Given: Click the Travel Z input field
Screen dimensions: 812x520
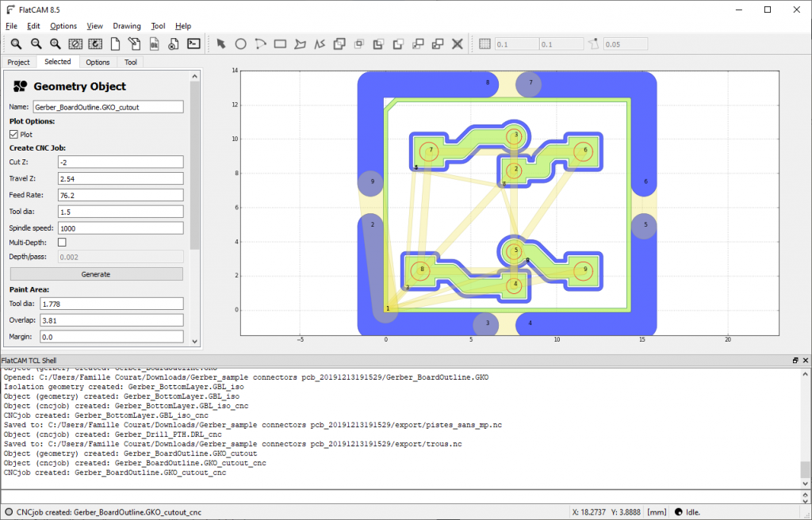Looking at the screenshot, I should pyautogui.click(x=121, y=178).
